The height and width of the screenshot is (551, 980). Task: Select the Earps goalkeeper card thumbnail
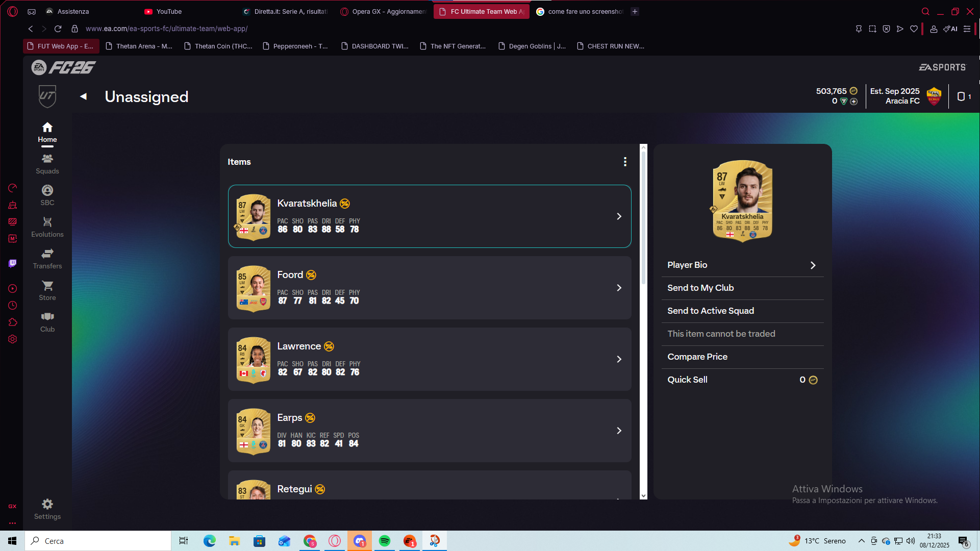pyautogui.click(x=253, y=431)
